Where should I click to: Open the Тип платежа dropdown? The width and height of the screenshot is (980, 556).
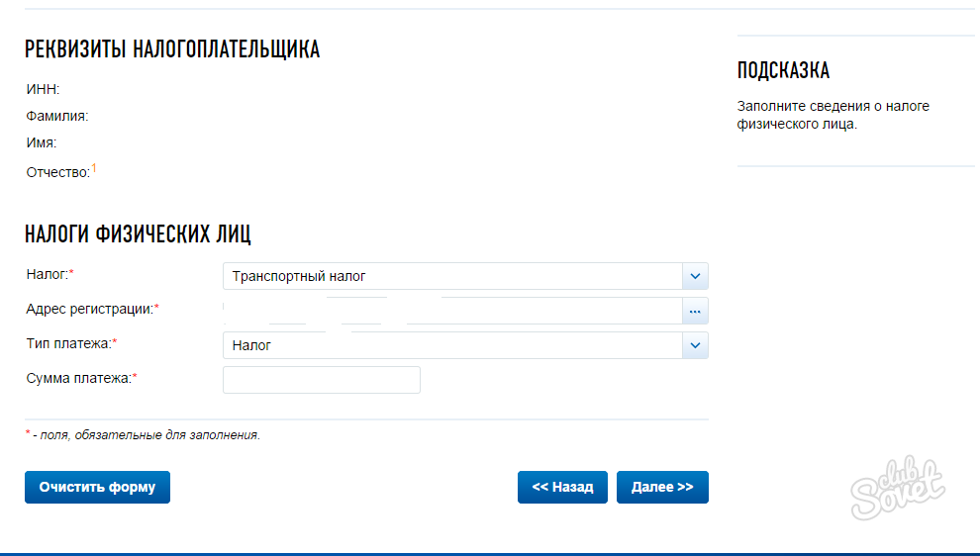[x=465, y=345]
